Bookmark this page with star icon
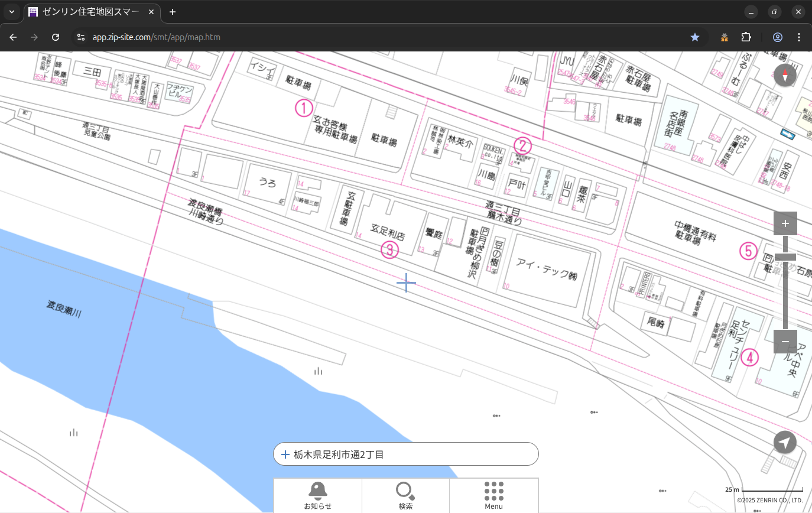The image size is (812, 513). coord(695,37)
